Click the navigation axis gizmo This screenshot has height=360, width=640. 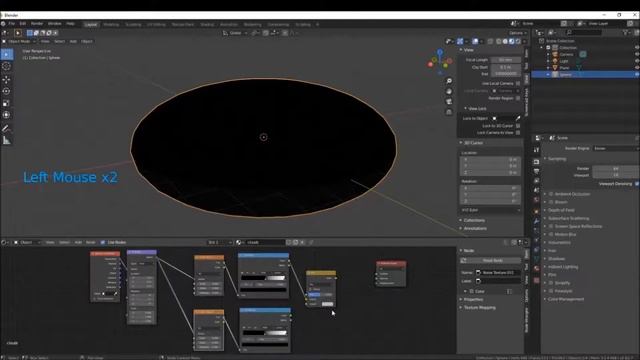pos(440,62)
